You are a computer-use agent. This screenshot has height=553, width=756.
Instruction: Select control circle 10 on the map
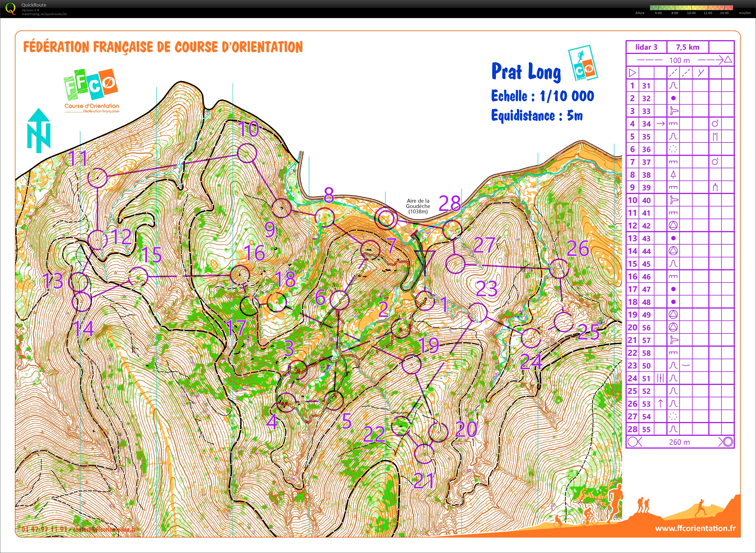pos(247,153)
